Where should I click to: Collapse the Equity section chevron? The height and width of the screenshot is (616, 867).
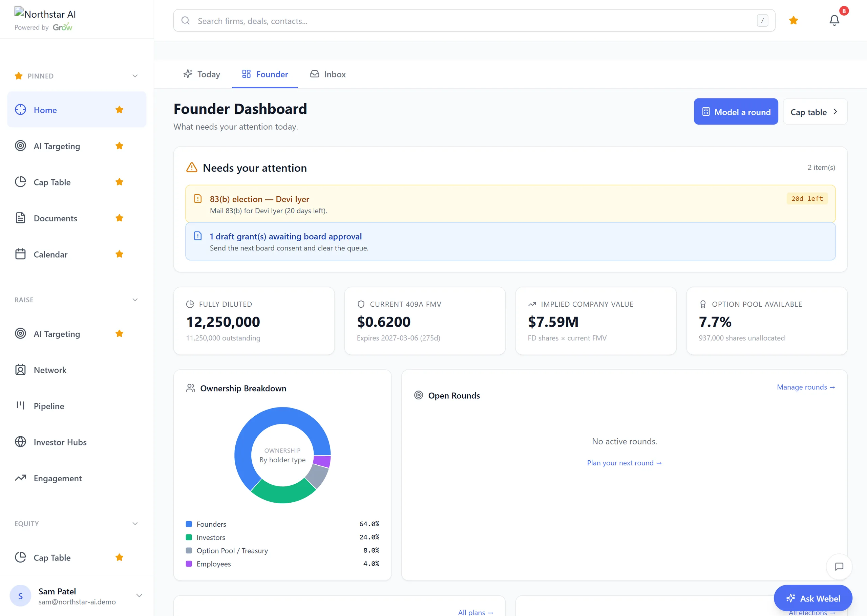tap(135, 524)
